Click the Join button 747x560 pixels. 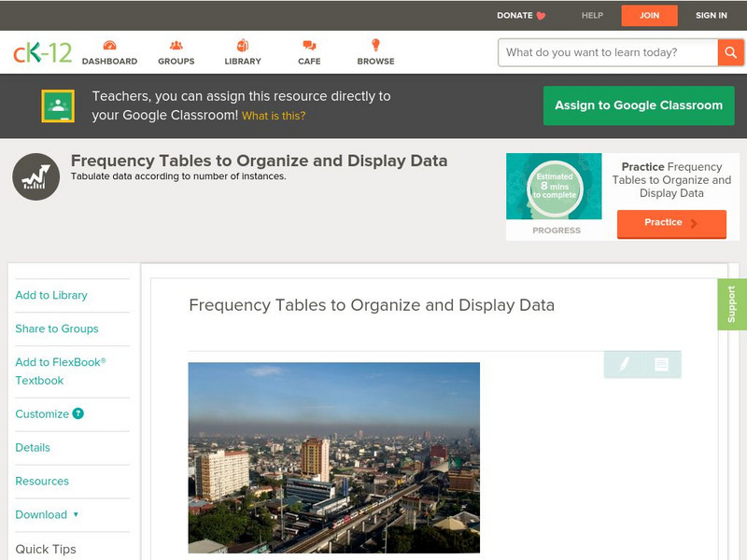point(649,15)
